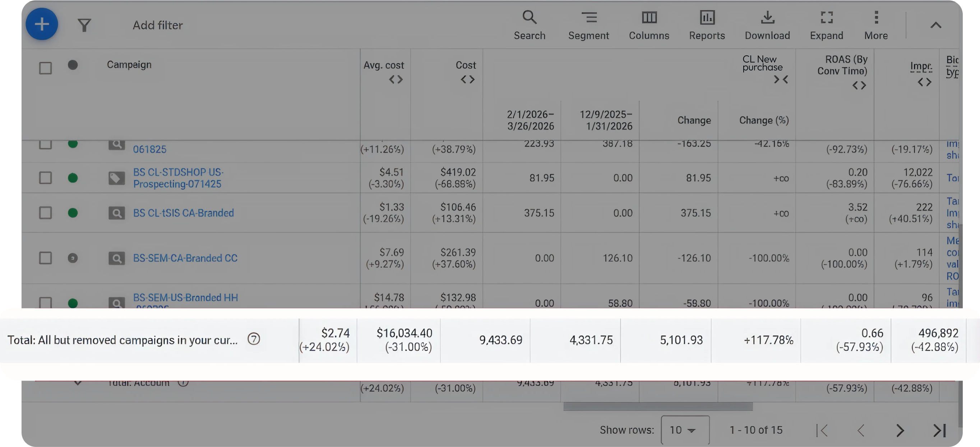Open the Segment menu
This screenshot has width=980, height=447.
coord(588,25)
